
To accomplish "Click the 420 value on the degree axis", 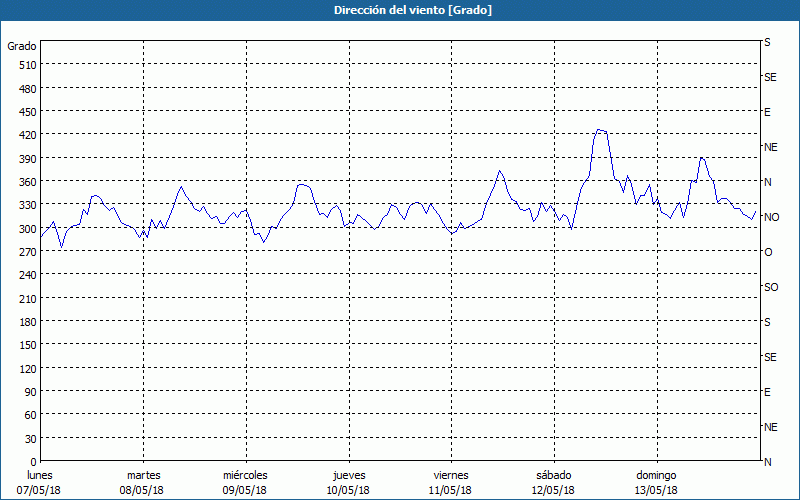I will 29,135.
